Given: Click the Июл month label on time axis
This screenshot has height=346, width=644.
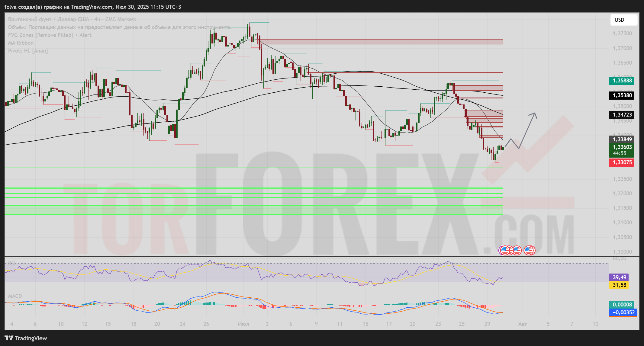Looking at the screenshot, I should coord(243,324).
